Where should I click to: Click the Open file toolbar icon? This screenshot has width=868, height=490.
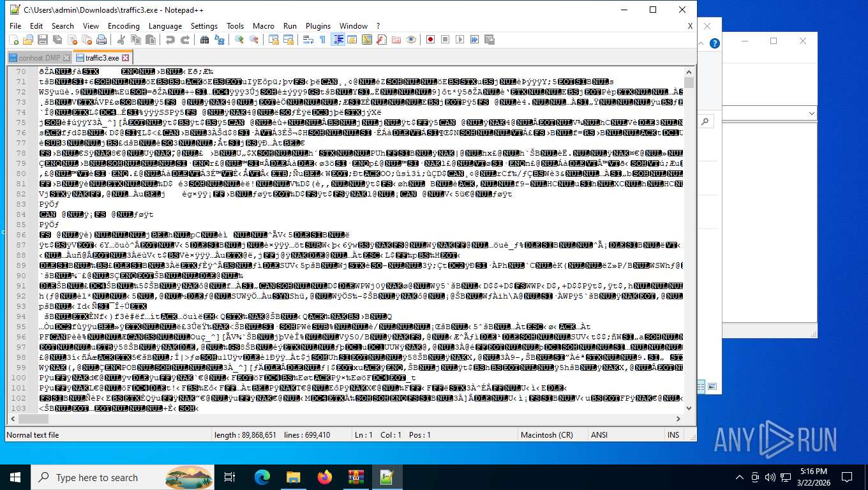click(x=27, y=40)
